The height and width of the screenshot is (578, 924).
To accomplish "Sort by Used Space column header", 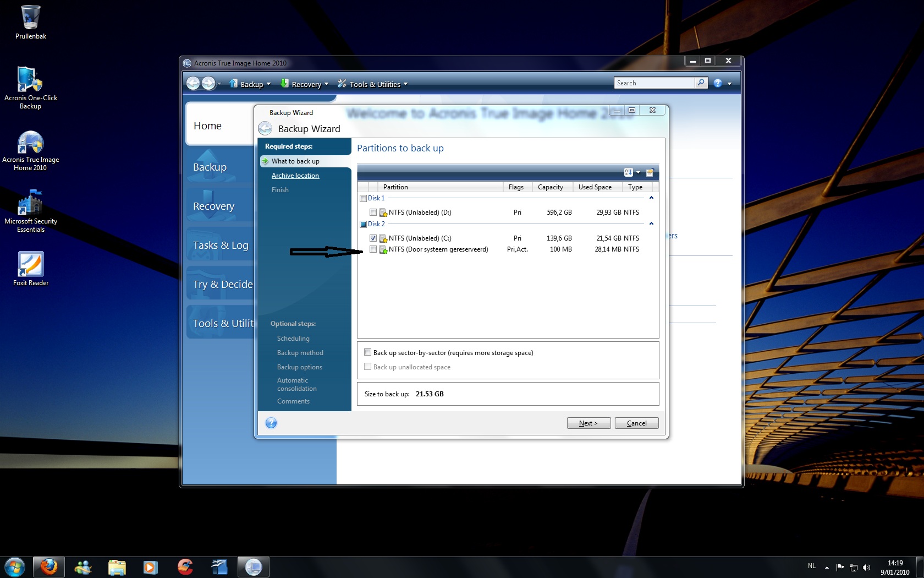I will point(597,187).
